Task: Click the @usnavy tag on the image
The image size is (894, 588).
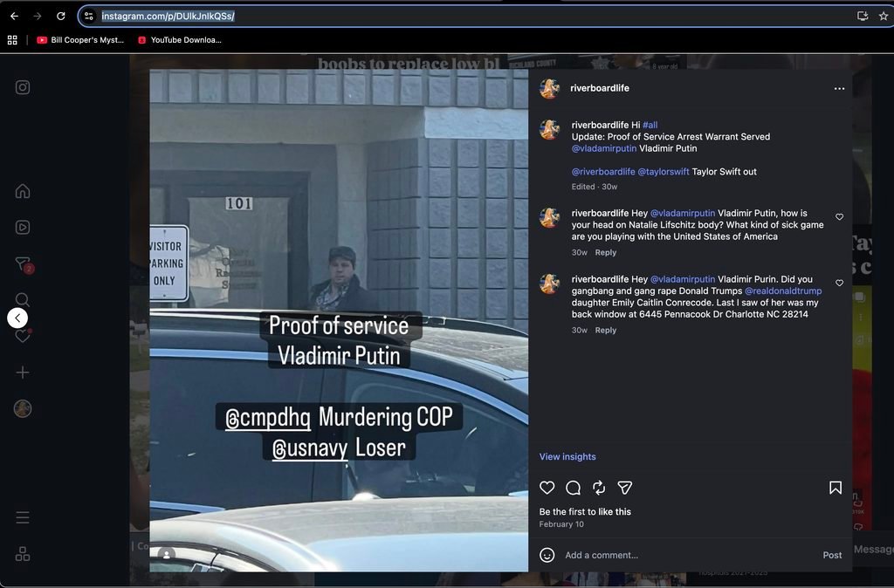Action: click(x=310, y=448)
